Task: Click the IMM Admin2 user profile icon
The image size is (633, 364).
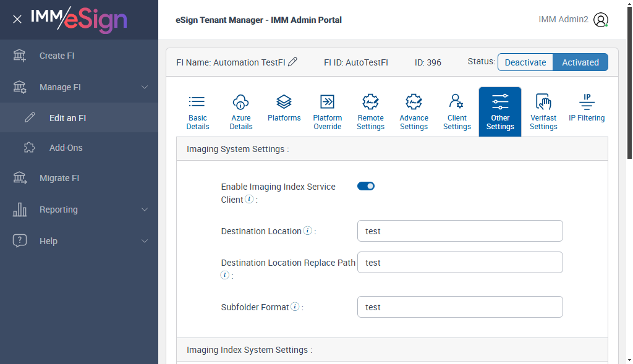Action: (x=600, y=20)
